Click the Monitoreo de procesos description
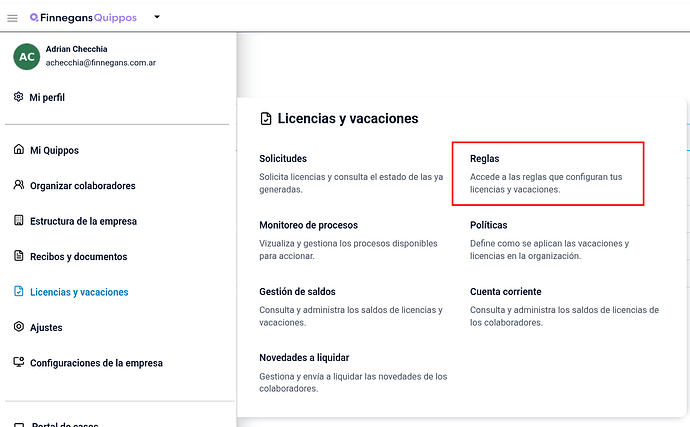 click(348, 250)
